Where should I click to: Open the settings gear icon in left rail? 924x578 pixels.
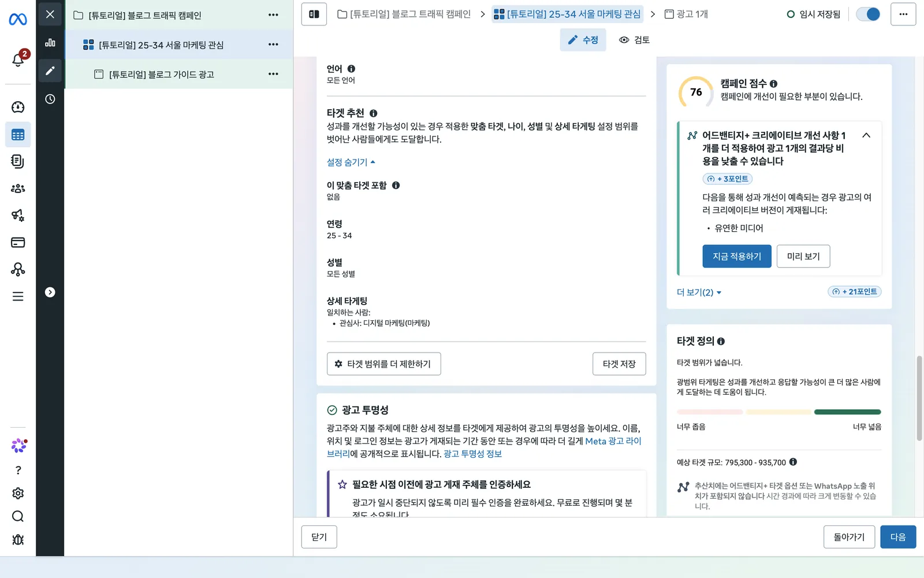point(18,493)
